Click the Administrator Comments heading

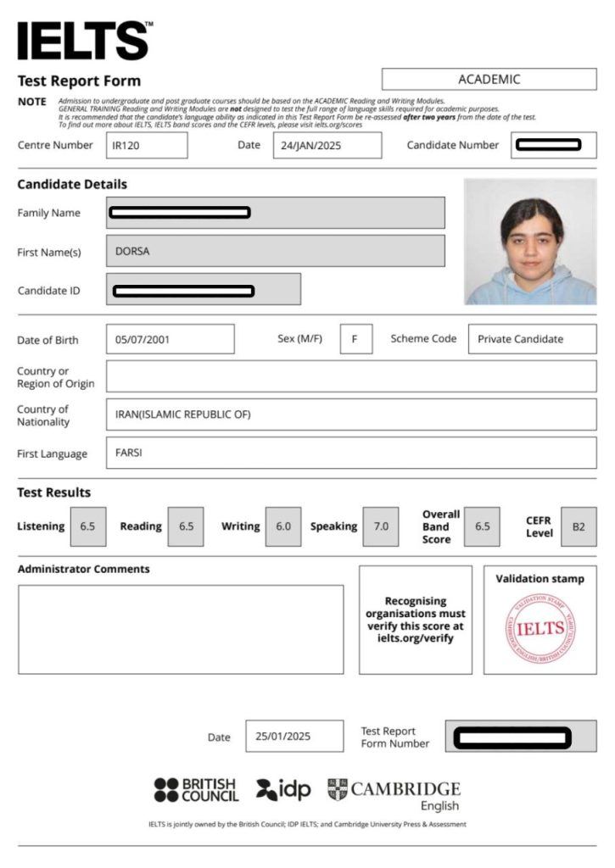click(x=84, y=569)
